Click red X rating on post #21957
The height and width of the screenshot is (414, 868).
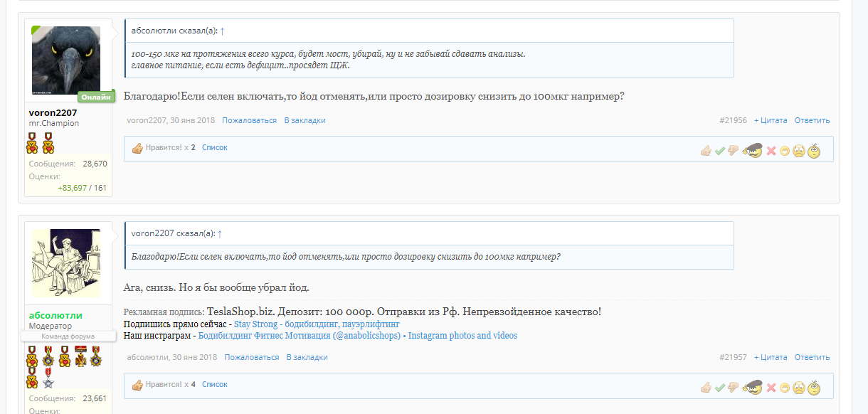pyautogui.click(x=771, y=388)
